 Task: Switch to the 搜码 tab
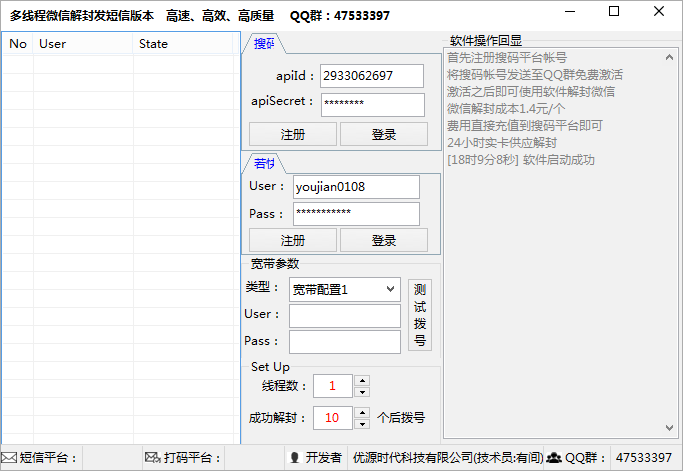pos(264,44)
